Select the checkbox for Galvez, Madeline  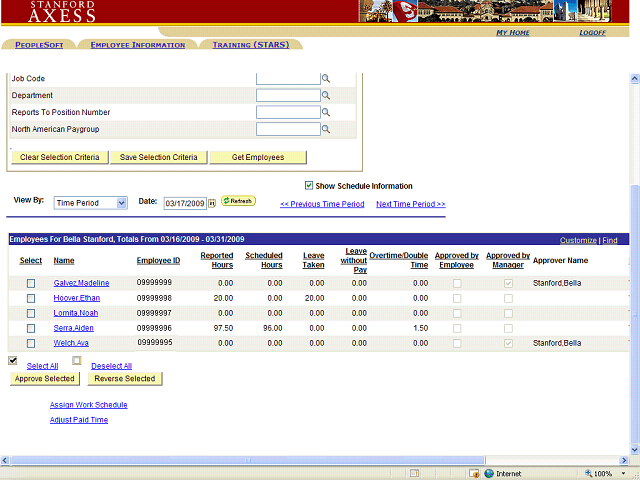coord(31,284)
